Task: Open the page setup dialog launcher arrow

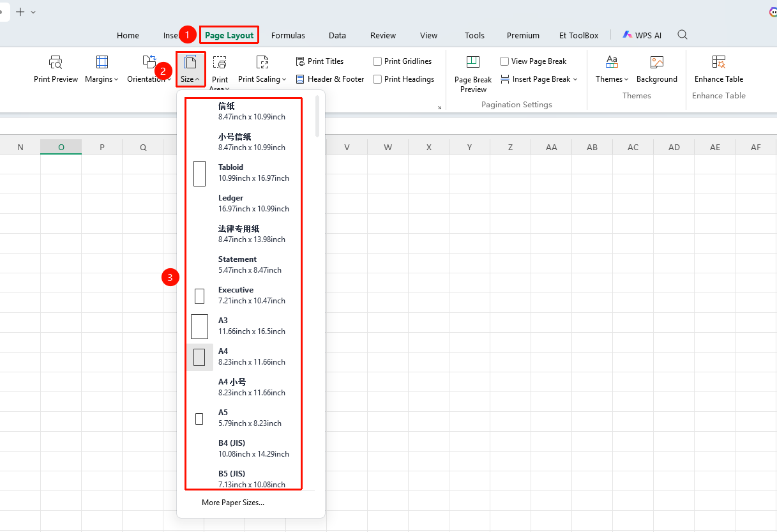Action: (439, 107)
